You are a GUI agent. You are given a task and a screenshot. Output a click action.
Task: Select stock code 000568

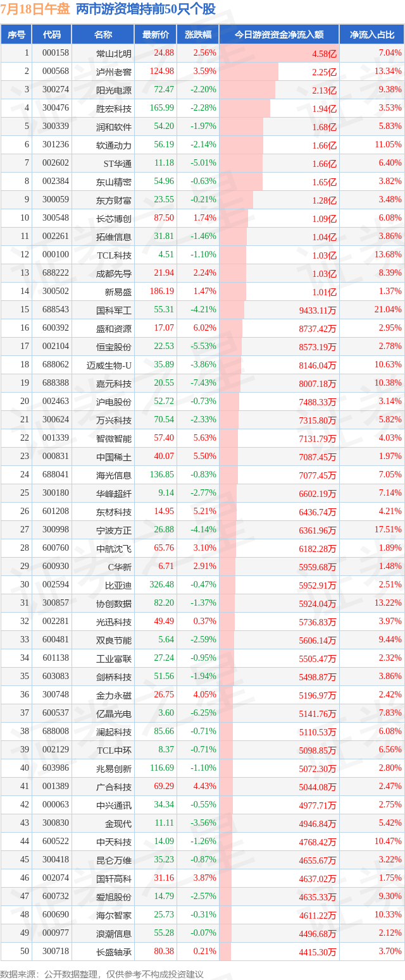click(x=56, y=71)
